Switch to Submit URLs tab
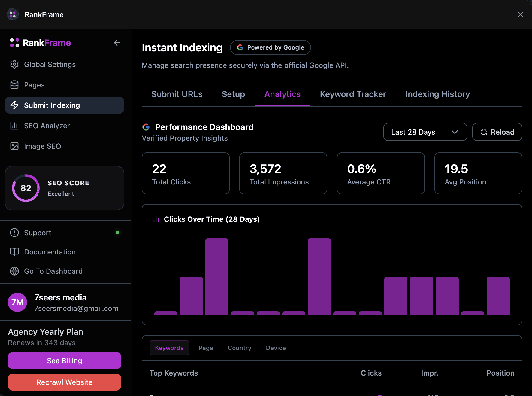The height and width of the screenshot is (396, 532). tap(177, 94)
